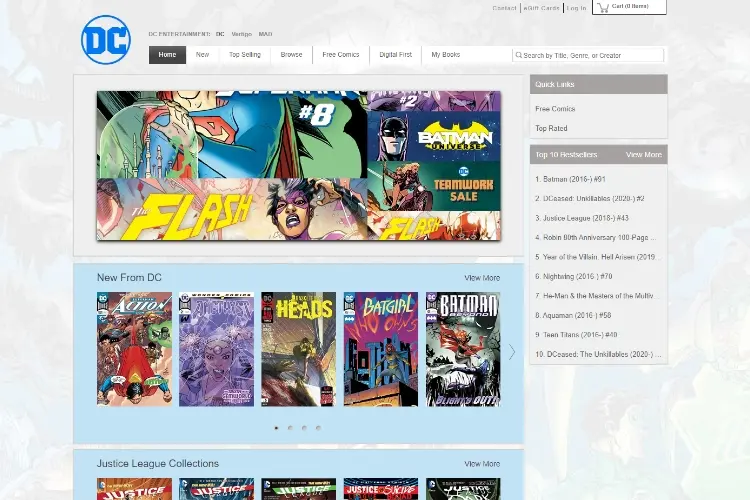This screenshot has width=750, height=500.
Task: Select the Vertigo publisher link
Action: point(242,34)
